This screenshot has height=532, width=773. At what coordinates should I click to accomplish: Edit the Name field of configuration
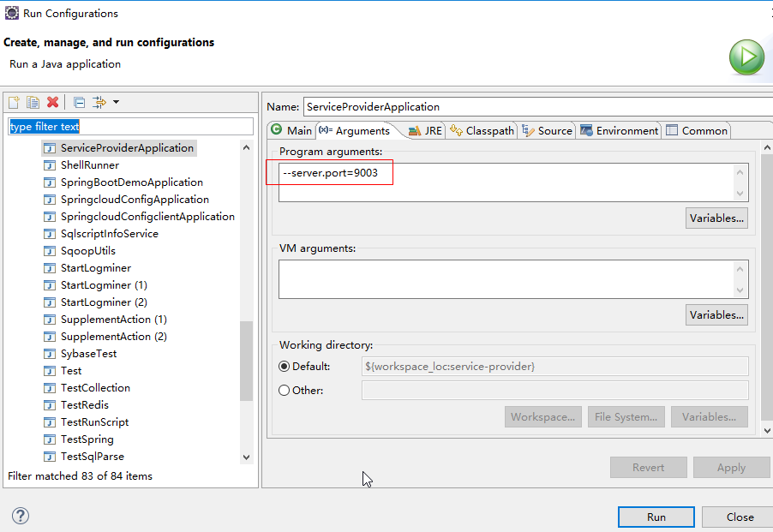tap(538, 107)
